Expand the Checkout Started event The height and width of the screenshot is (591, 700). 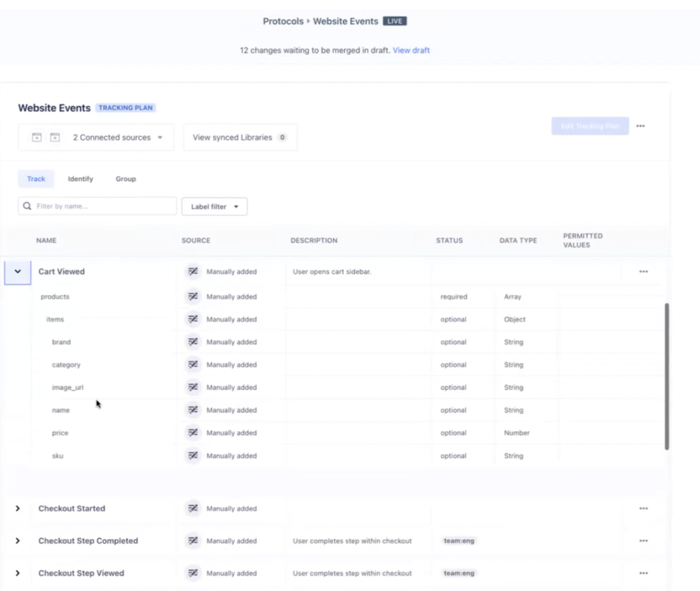pos(17,508)
